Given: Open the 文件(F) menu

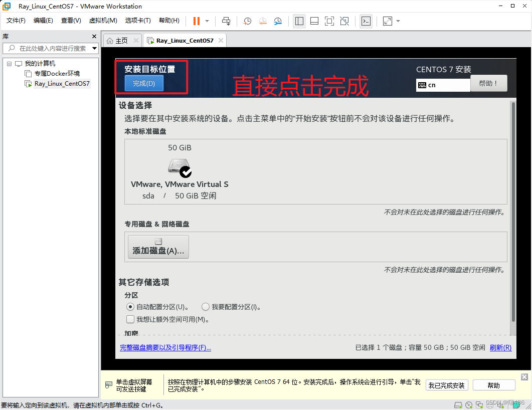Looking at the screenshot, I should [x=16, y=21].
